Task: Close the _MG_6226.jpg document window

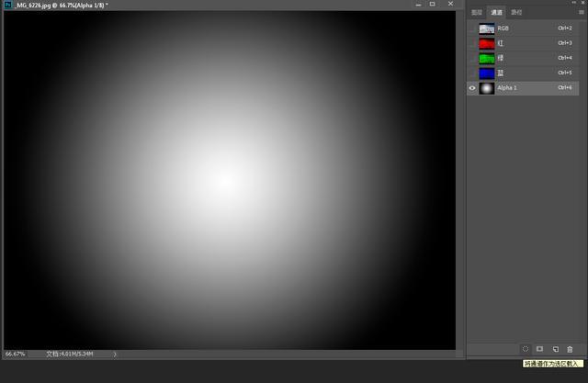Action: (450, 4)
